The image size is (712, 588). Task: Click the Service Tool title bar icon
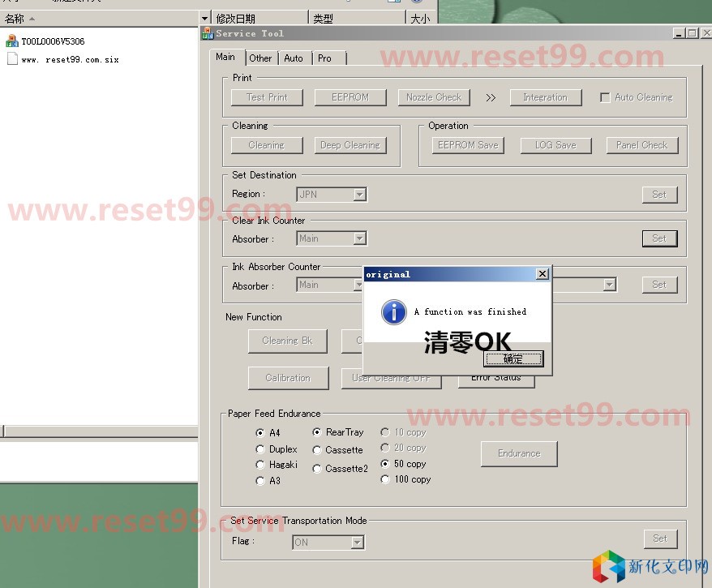[x=208, y=33]
